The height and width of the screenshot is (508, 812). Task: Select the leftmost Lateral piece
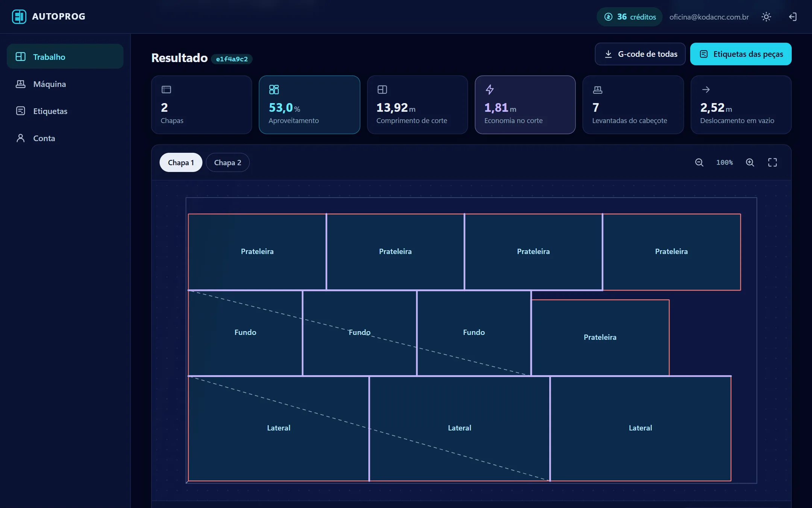click(x=279, y=428)
